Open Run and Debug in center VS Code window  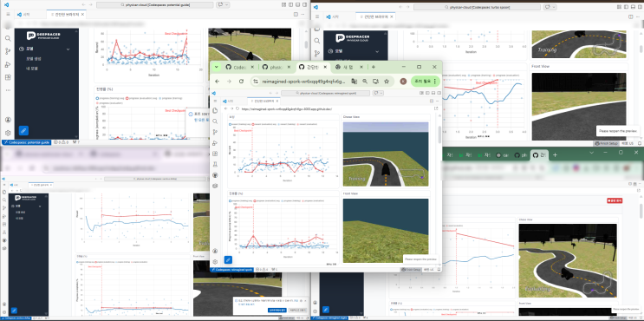pyautogui.click(x=215, y=143)
